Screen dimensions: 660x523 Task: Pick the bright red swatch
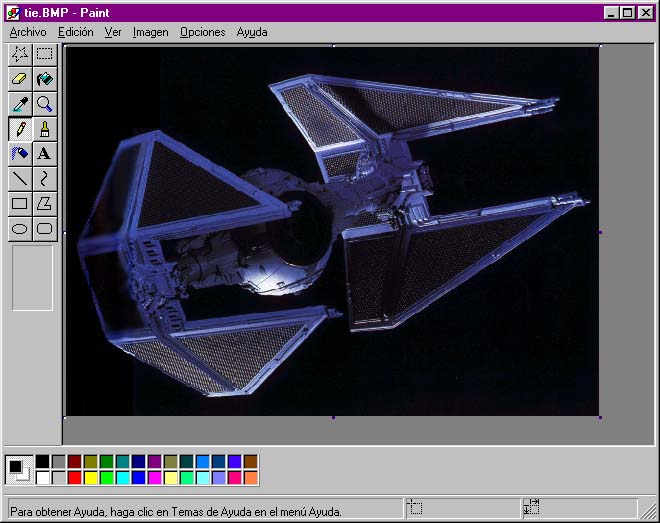75,478
